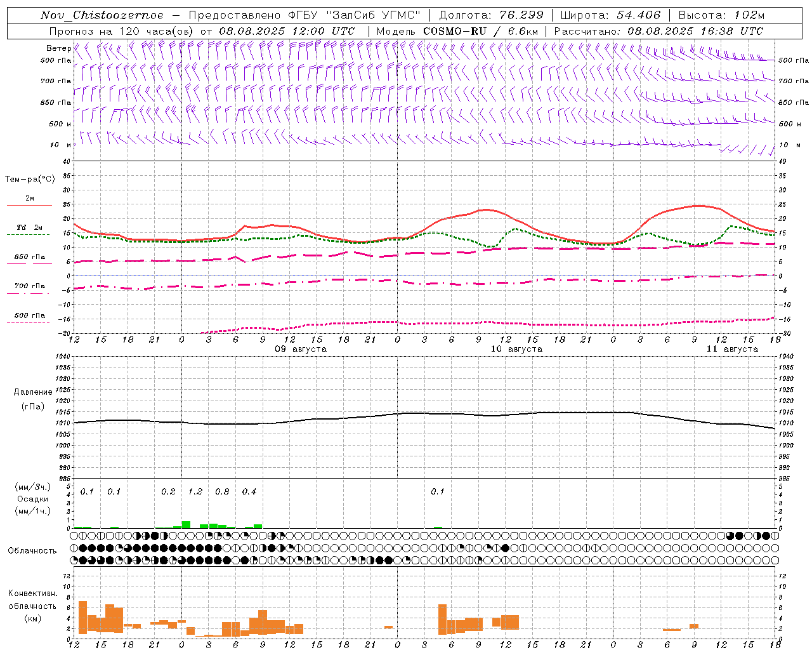Viewport: 812px width, 650px height.
Task: Click the "700 гПа" wind level label at left
Action: pyautogui.click(x=56, y=81)
